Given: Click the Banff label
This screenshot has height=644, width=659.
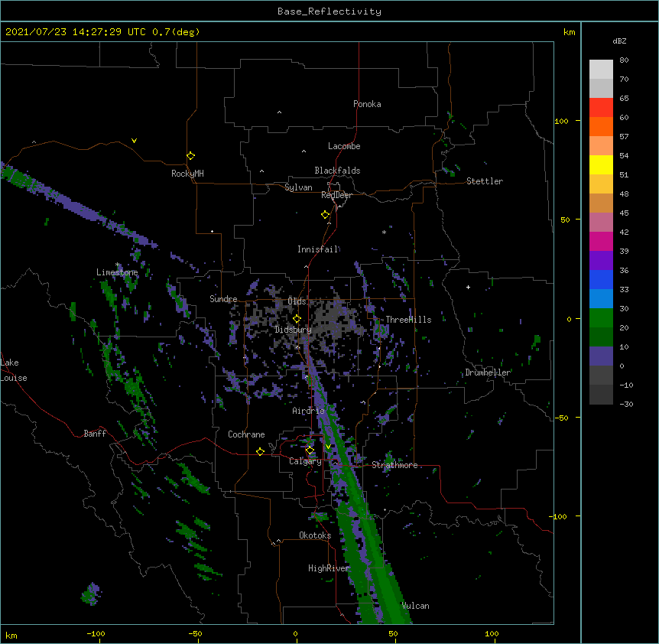Looking at the screenshot, I should click(x=95, y=434).
